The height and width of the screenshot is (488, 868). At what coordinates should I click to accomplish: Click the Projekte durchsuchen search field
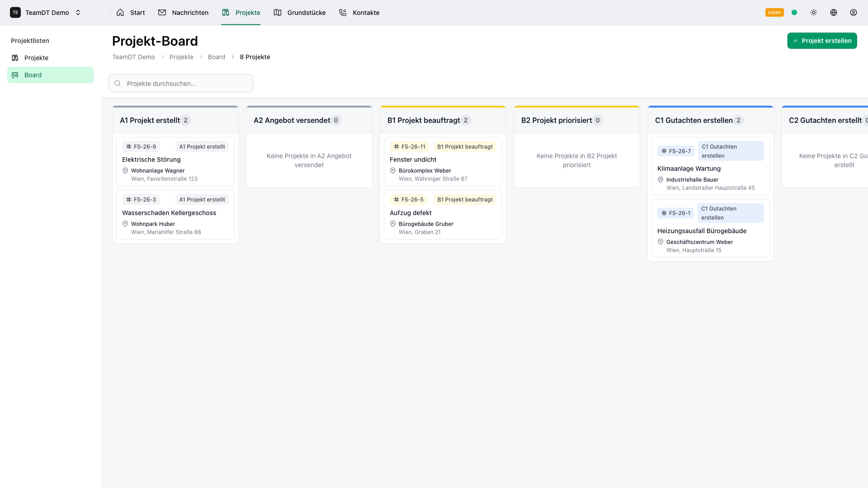click(x=180, y=83)
